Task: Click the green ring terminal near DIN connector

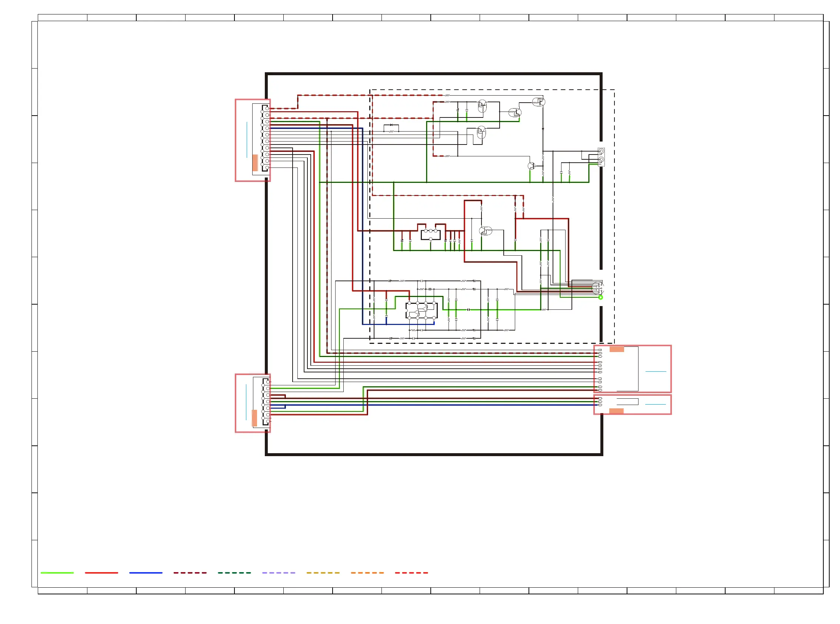Action: click(x=600, y=297)
